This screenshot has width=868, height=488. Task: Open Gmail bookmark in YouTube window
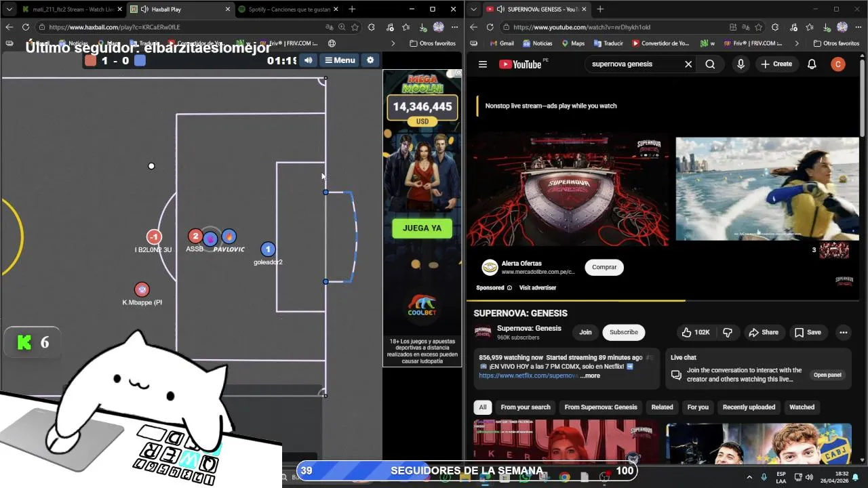click(x=501, y=43)
